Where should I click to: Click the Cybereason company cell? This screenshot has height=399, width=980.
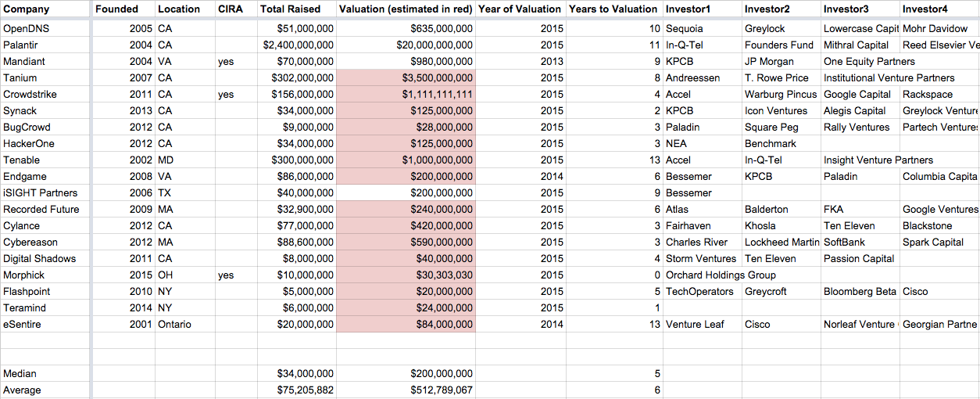coord(46,242)
